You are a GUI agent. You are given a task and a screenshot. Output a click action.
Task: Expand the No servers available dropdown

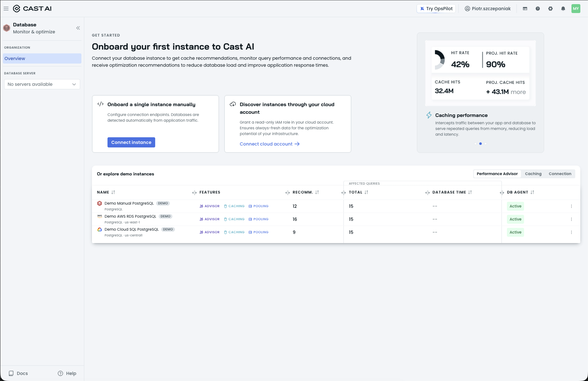[x=42, y=84]
